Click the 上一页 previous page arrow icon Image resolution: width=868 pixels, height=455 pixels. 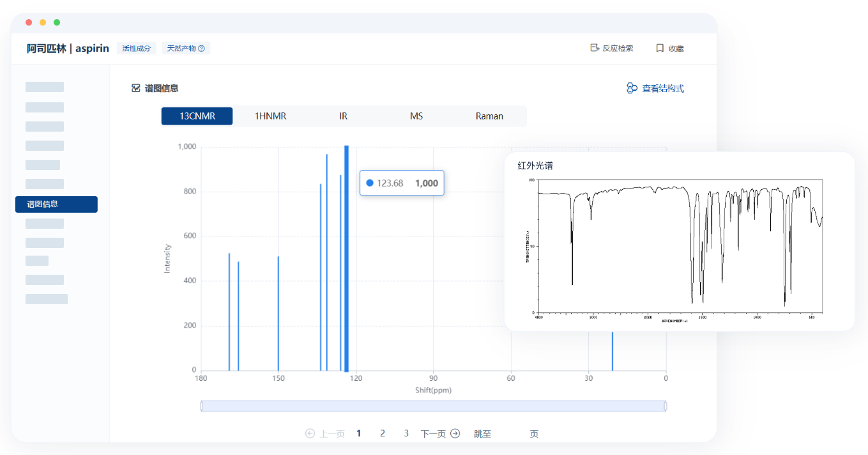pos(310,433)
